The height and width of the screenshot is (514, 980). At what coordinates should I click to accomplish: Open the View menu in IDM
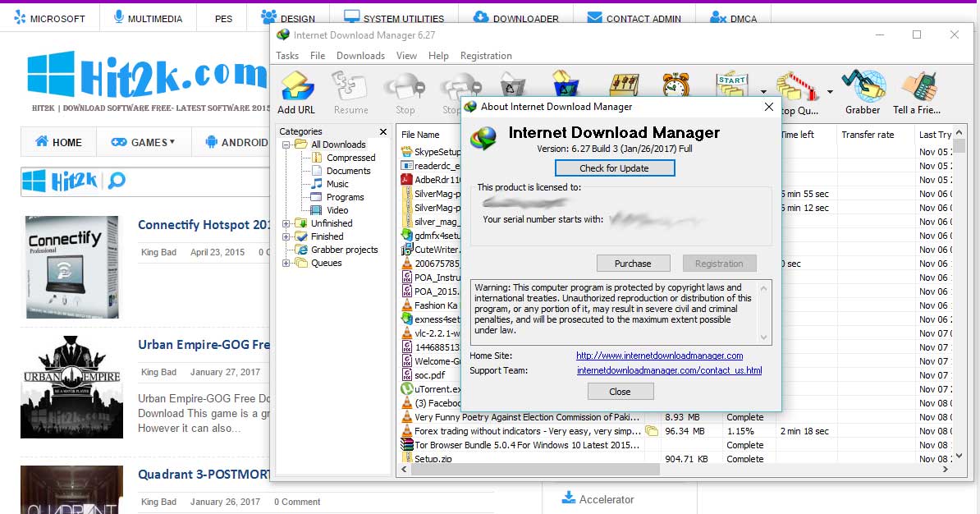tap(406, 56)
